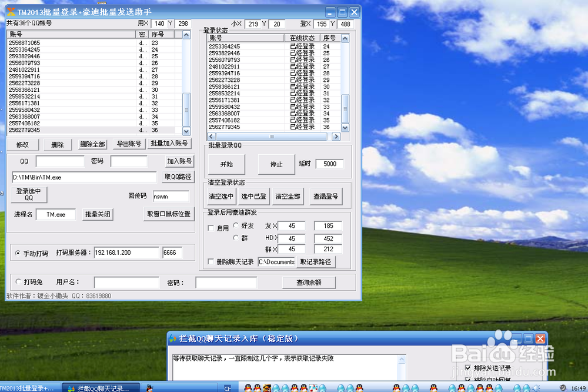Select row 2557406182 in login status list
Viewport: 588px width, 392px height.
[274, 120]
